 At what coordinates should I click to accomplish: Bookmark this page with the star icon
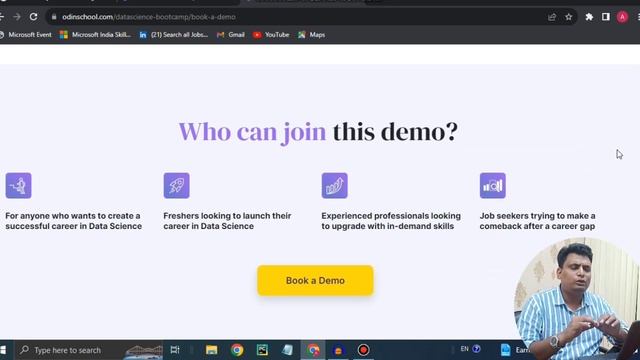pyautogui.click(x=569, y=17)
